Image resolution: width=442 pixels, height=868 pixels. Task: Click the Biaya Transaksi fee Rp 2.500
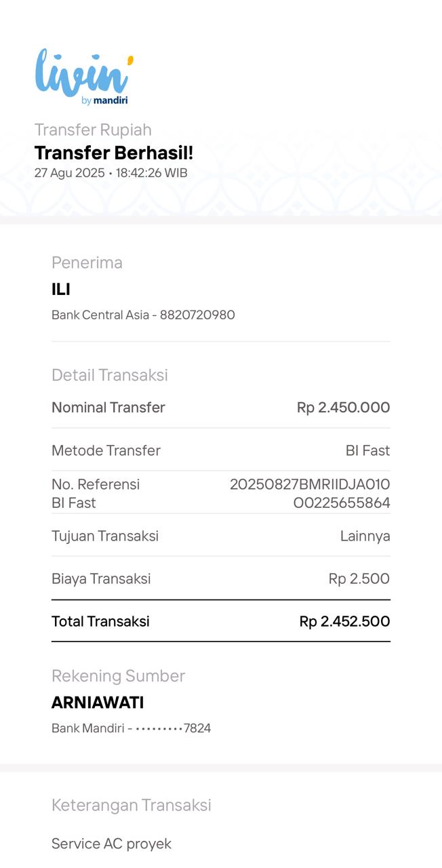click(x=359, y=578)
